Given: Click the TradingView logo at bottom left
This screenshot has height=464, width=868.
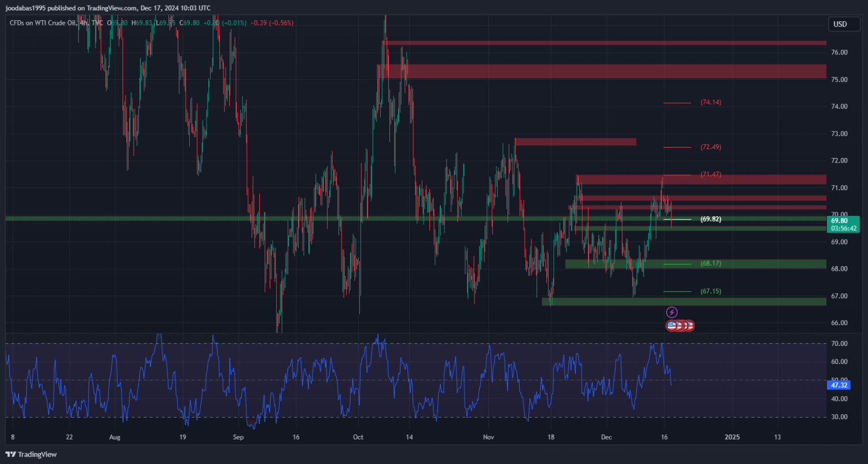Looking at the screenshot, I should [x=31, y=454].
